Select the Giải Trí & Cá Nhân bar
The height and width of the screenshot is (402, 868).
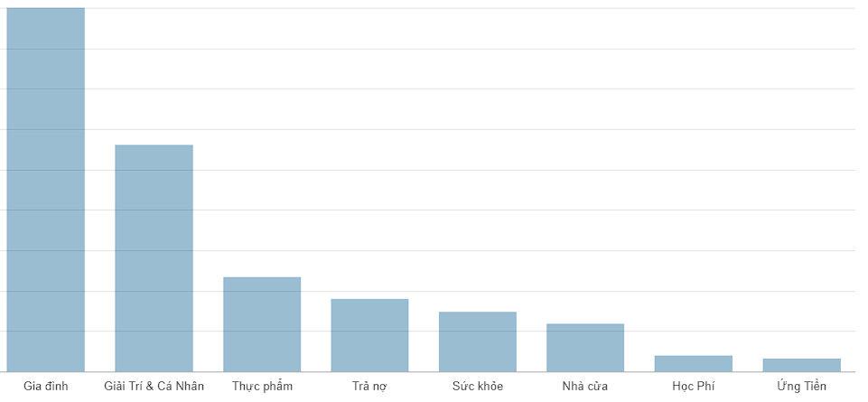click(154, 258)
